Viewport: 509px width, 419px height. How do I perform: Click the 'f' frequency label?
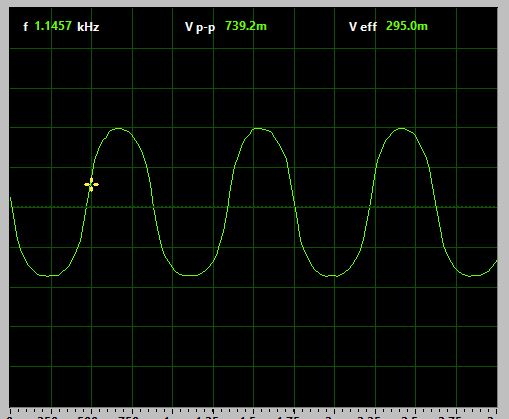pos(26,26)
